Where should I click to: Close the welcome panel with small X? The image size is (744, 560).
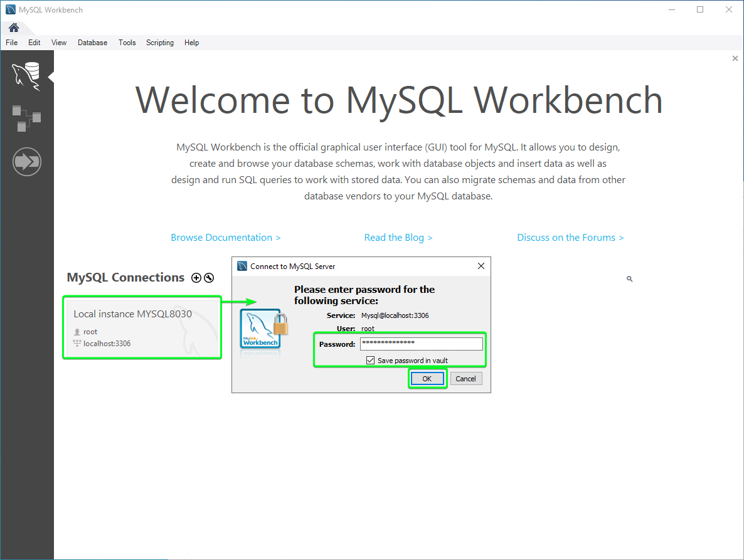735,58
